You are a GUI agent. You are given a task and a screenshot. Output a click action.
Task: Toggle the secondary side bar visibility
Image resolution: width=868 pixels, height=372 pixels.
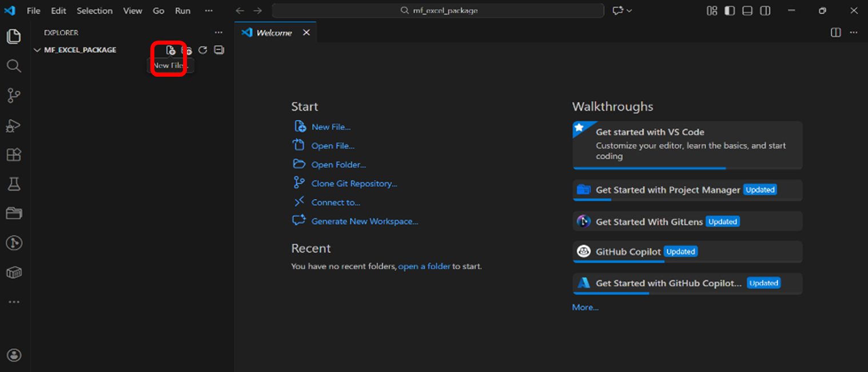click(765, 11)
